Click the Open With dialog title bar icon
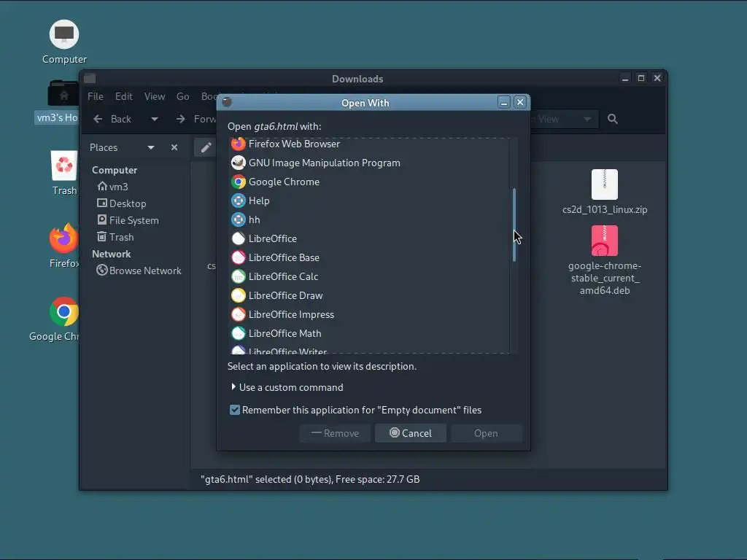Screen dimensions: 747x560 pyautogui.click(x=227, y=102)
